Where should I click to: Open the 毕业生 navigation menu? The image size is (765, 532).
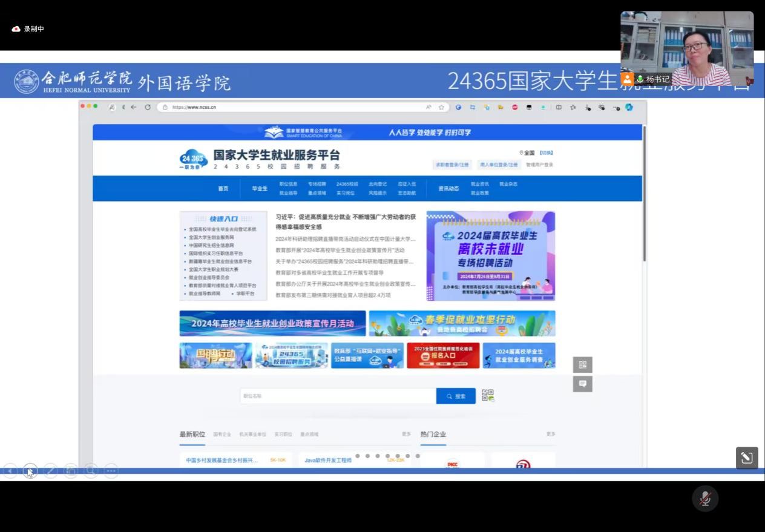260,189
